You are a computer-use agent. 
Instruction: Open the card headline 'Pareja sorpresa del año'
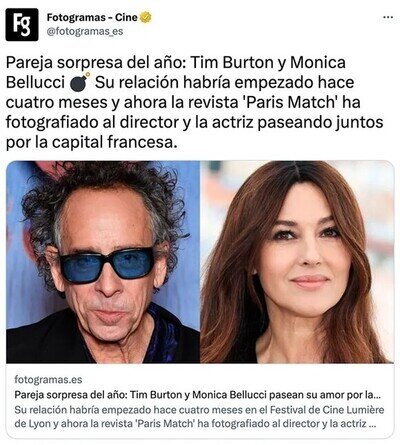[198, 395]
